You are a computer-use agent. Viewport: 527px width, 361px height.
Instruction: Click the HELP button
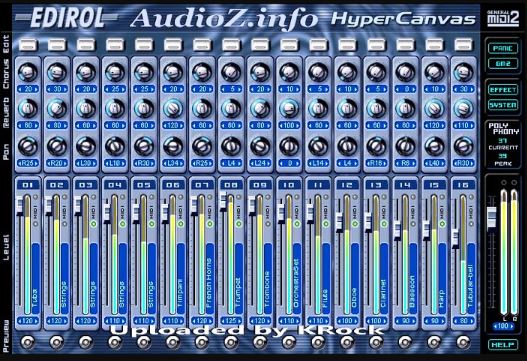[x=503, y=345]
